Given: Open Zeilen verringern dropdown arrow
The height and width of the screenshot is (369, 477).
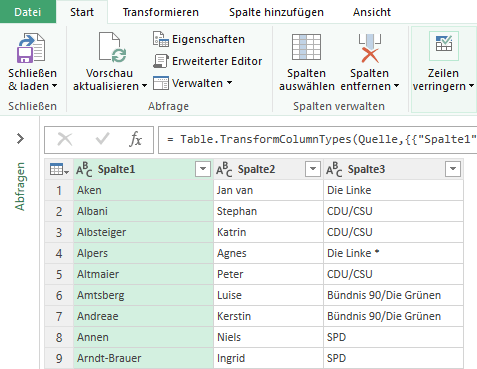Looking at the screenshot, I should (471, 86).
